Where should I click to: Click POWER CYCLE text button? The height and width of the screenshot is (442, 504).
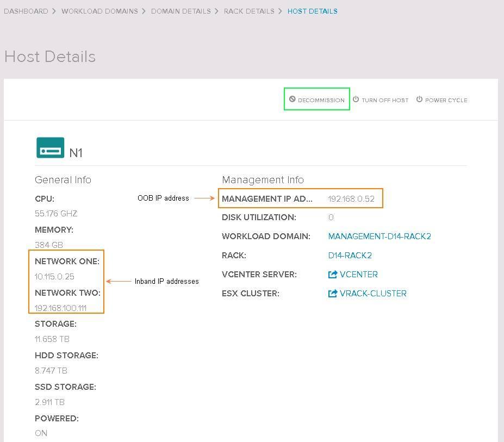pyautogui.click(x=446, y=100)
